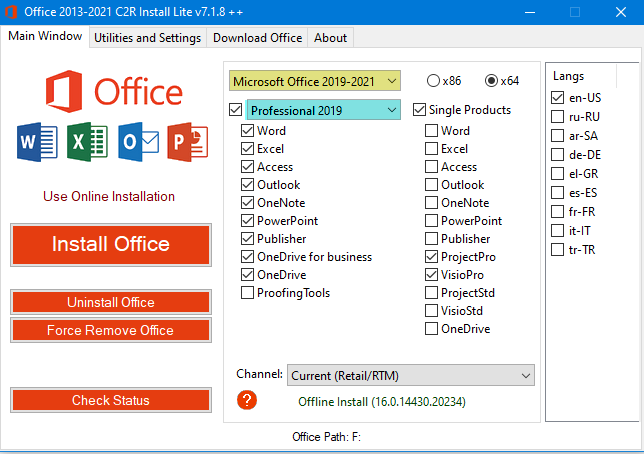Uncheck OneDrive in the Professional 2019 suite list
This screenshot has width=644, height=454.
tap(247, 274)
